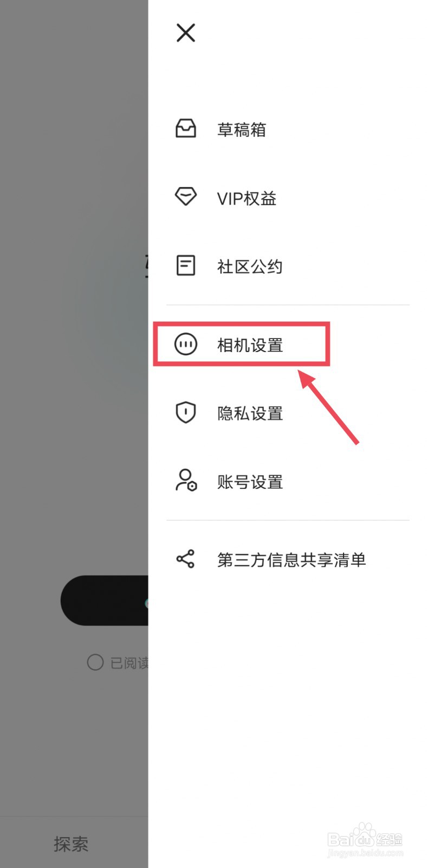This screenshot has width=427, height=868.
Task: Click the camera settings circle icon
Action: pos(185,344)
